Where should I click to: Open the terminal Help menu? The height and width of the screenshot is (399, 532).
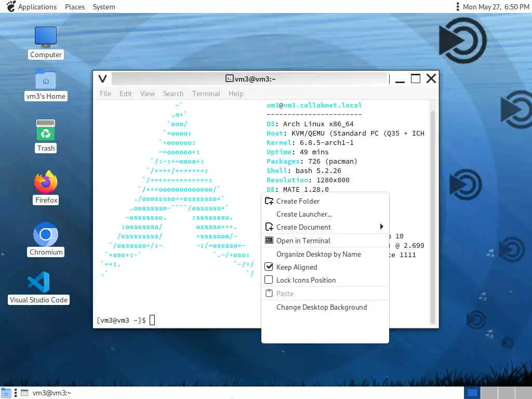[236, 94]
